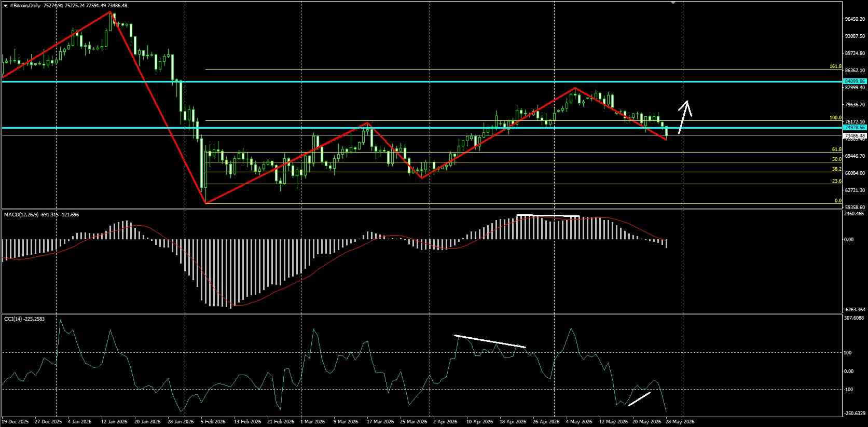Click the Fibonacci 23.6 level label

(836, 181)
